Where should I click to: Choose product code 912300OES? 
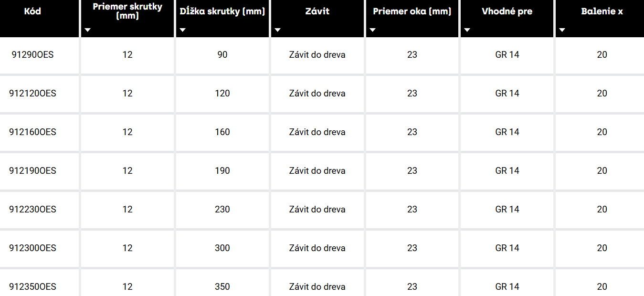(32, 248)
